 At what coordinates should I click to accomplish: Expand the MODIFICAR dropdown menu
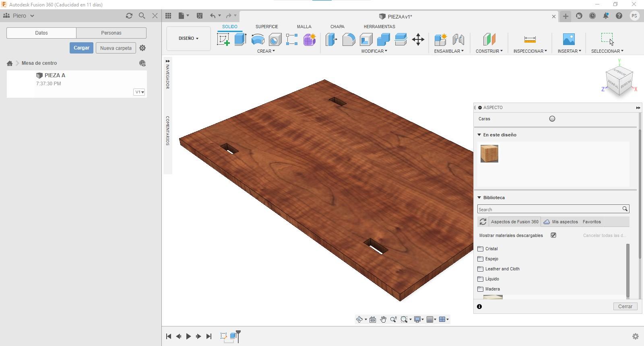pos(374,51)
